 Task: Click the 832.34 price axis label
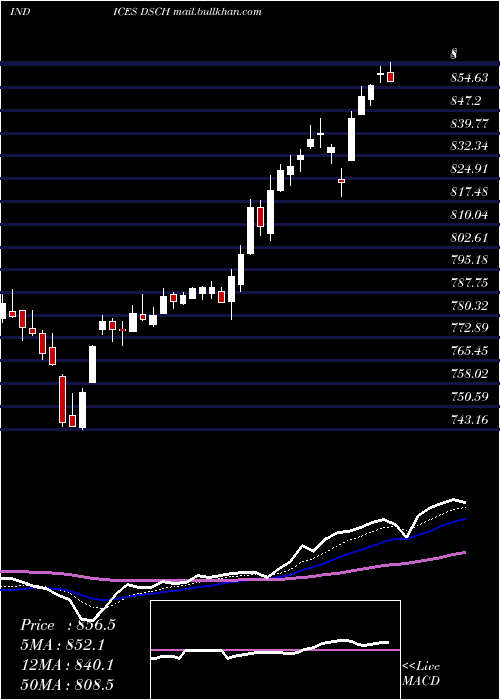click(469, 146)
